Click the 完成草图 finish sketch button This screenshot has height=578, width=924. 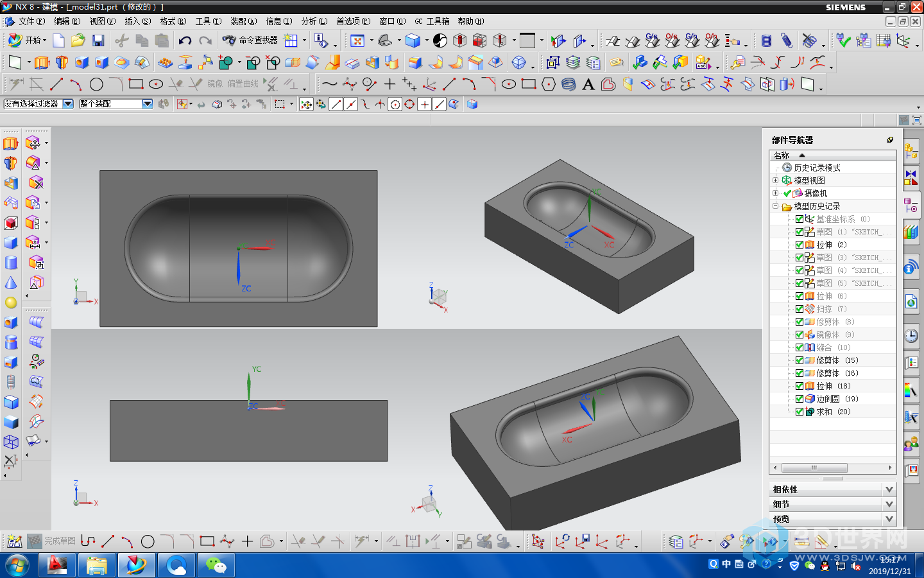tap(52, 541)
